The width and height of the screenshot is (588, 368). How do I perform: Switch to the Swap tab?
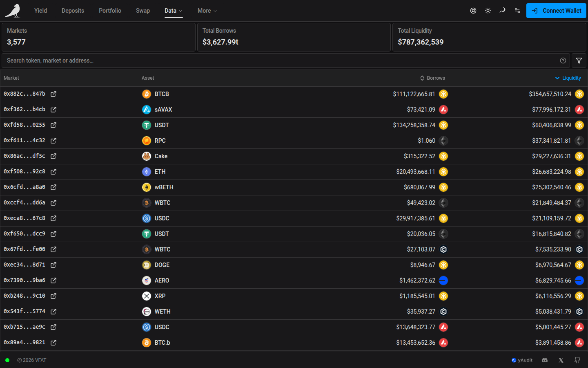coord(143,11)
